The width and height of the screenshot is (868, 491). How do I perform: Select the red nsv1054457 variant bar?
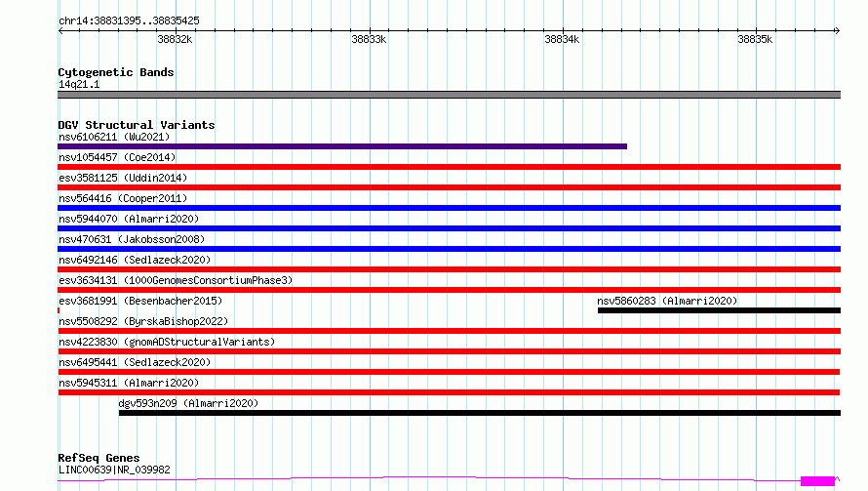[x=449, y=167]
